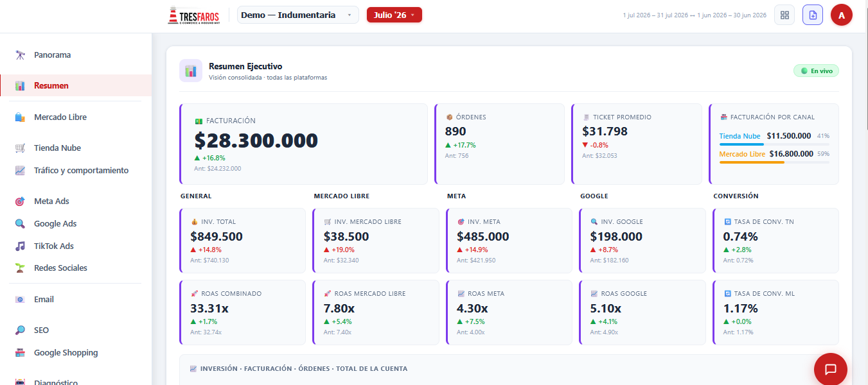The width and height of the screenshot is (868, 385).
Task: Select the Inv. Total $849.500 card
Action: click(x=243, y=241)
